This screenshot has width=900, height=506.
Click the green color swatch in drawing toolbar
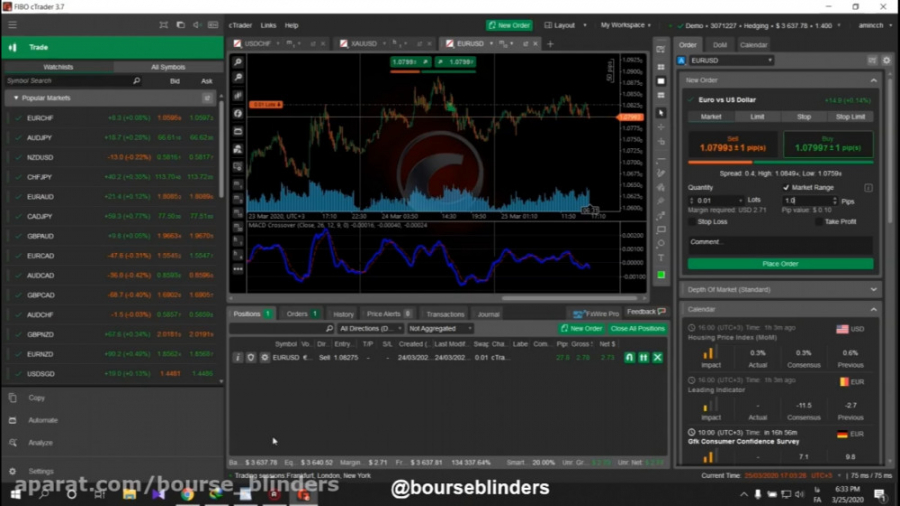pos(661,275)
